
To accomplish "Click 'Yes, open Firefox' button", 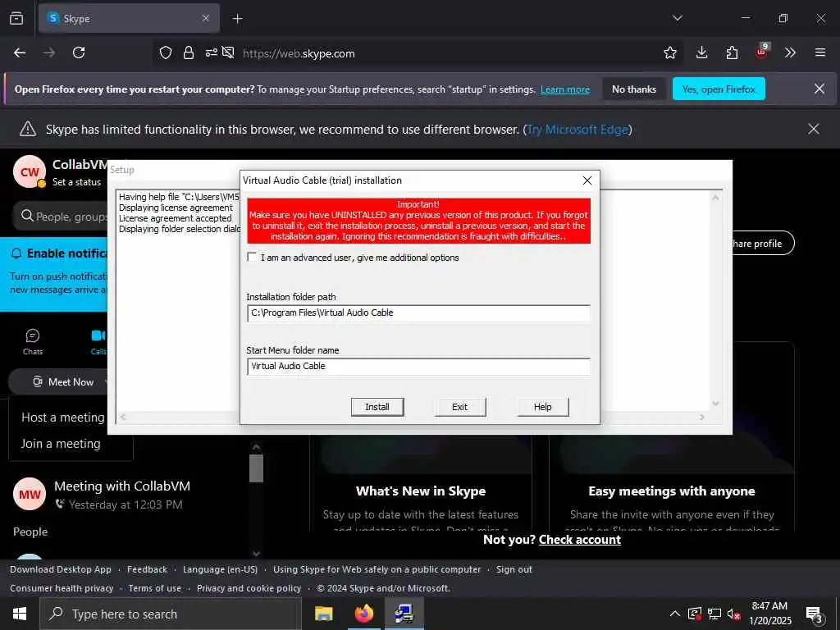I will tap(719, 89).
